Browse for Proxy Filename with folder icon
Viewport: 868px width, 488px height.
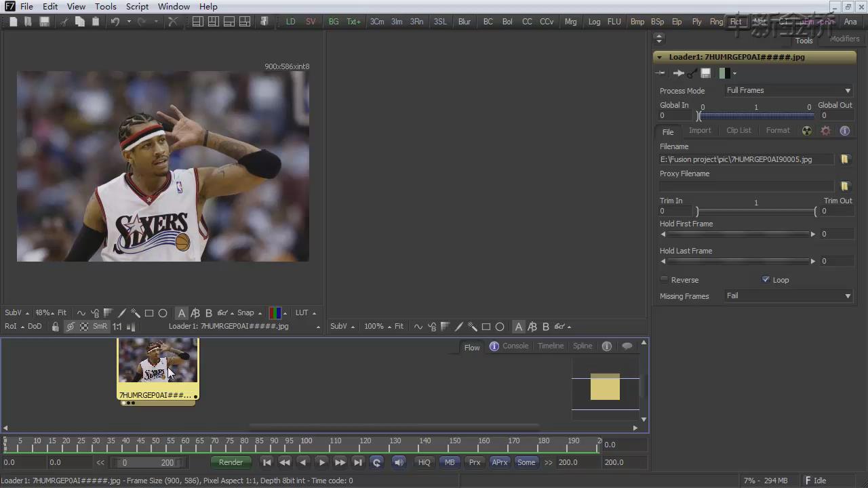tap(845, 186)
